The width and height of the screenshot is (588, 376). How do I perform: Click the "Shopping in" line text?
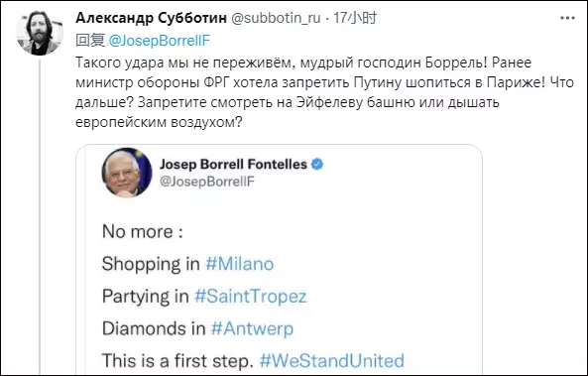click(151, 264)
